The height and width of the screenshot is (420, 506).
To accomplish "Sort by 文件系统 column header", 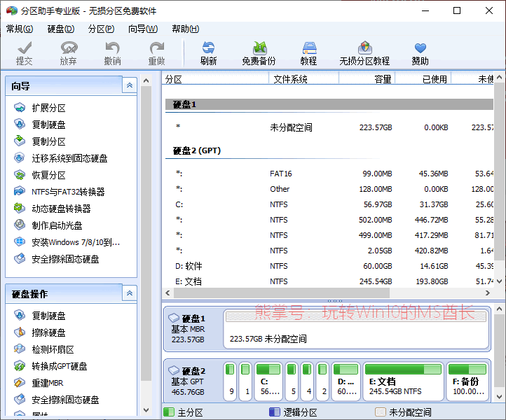I will 290,79.
